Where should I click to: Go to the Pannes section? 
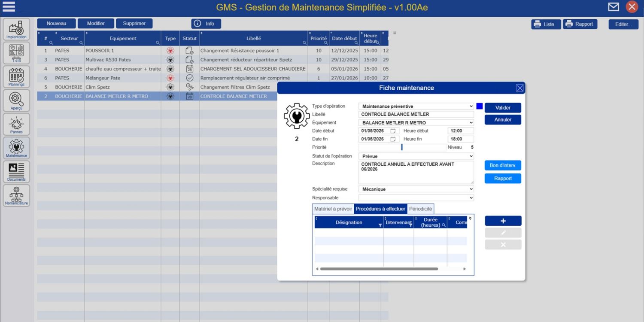point(16,124)
